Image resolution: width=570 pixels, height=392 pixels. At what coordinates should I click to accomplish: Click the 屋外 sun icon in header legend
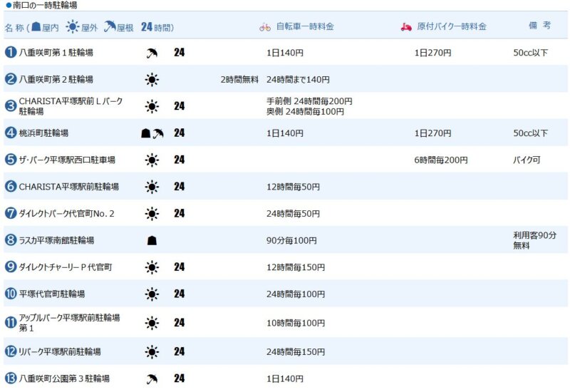[x=72, y=27]
